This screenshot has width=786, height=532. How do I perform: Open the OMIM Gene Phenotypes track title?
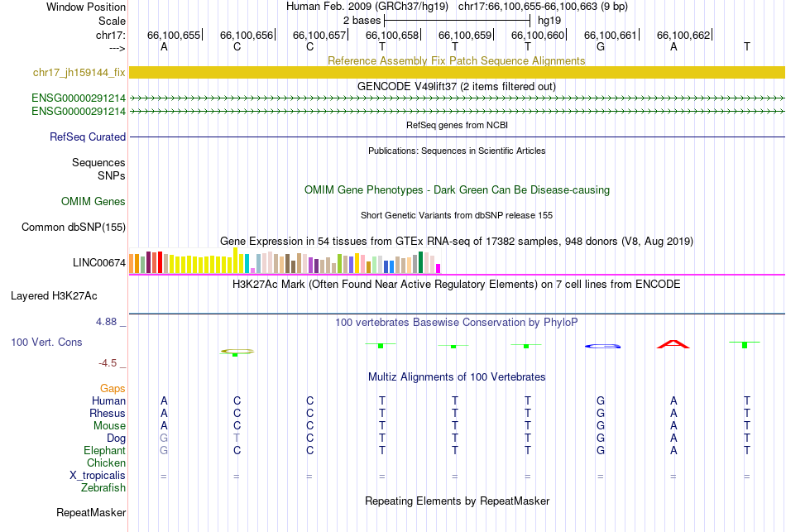pyautogui.click(x=457, y=190)
